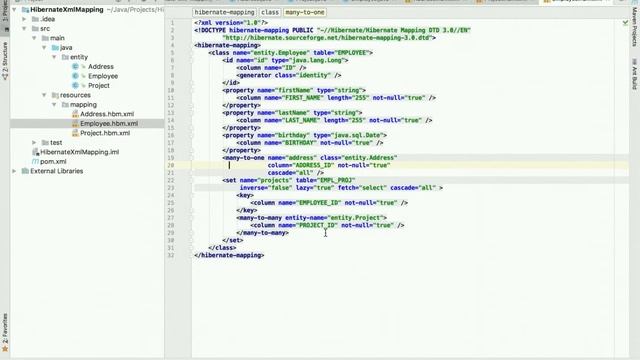Click the External Libraries icon
640x360 pixels.
point(25,171)
